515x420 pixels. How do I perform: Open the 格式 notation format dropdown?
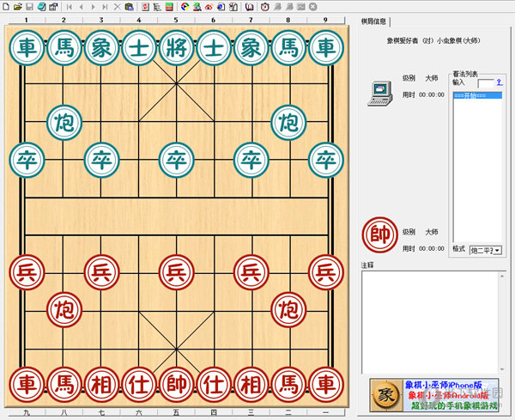486,251
